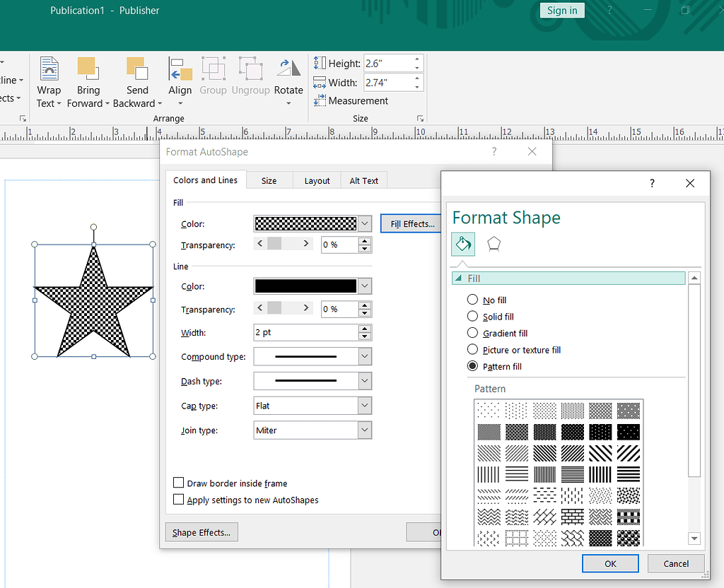Check Apply settings to new AutoShapes
The image size is (724, 588).
[x=178, y=499]
